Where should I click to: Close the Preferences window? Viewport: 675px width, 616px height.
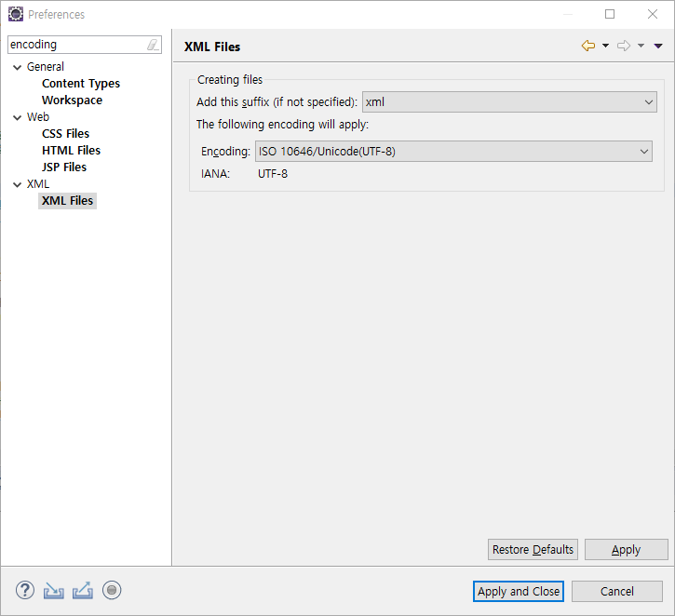coord(653,14)
